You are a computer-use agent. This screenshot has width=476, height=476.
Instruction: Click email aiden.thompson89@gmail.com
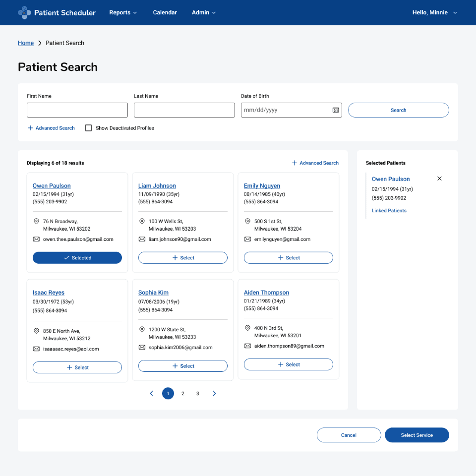pyautogui.click(x=289, y=346)
